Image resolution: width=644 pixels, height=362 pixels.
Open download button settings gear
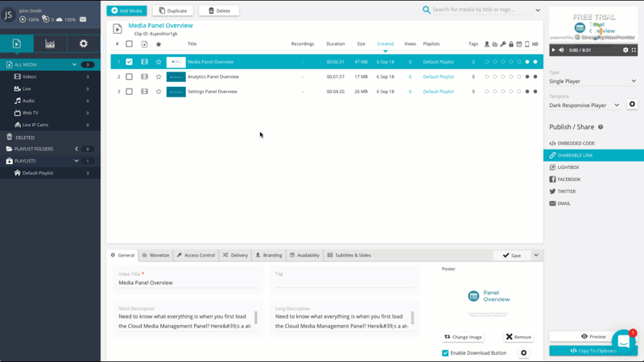(x=523, y=353)
